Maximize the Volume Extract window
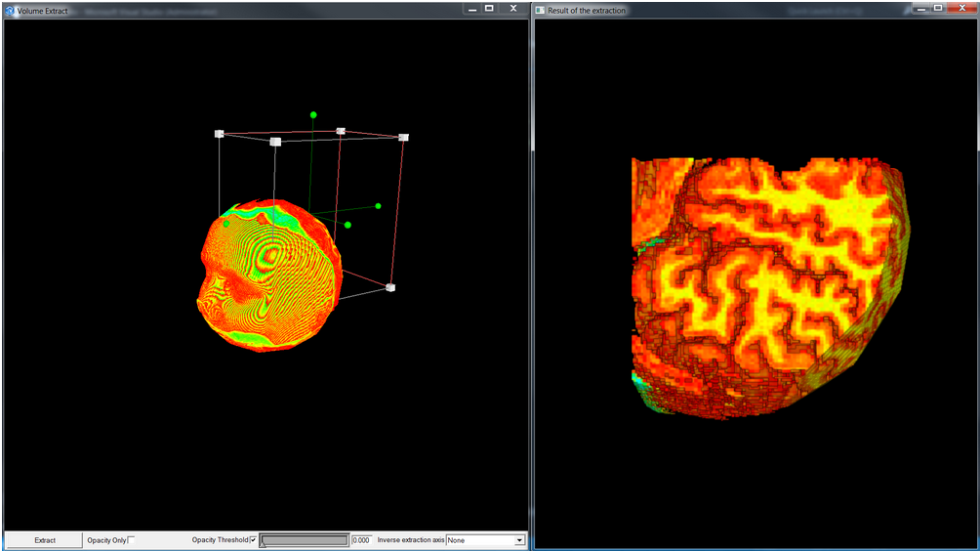 pyautogui.click(x=489, y=8)
